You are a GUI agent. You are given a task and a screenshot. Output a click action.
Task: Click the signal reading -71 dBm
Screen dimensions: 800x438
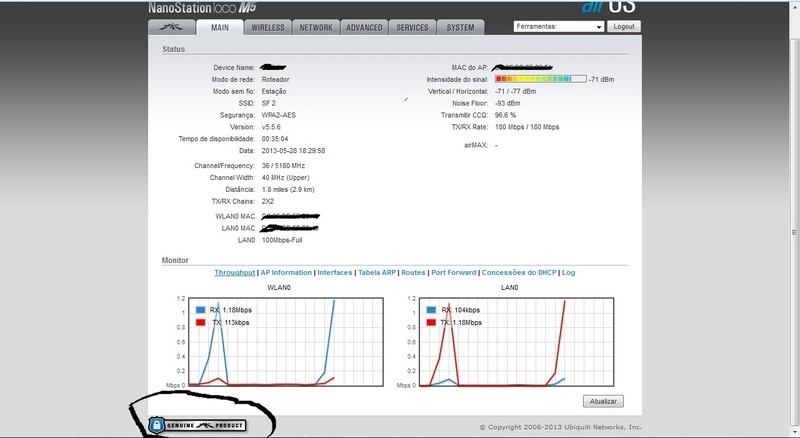pos(602,79)
